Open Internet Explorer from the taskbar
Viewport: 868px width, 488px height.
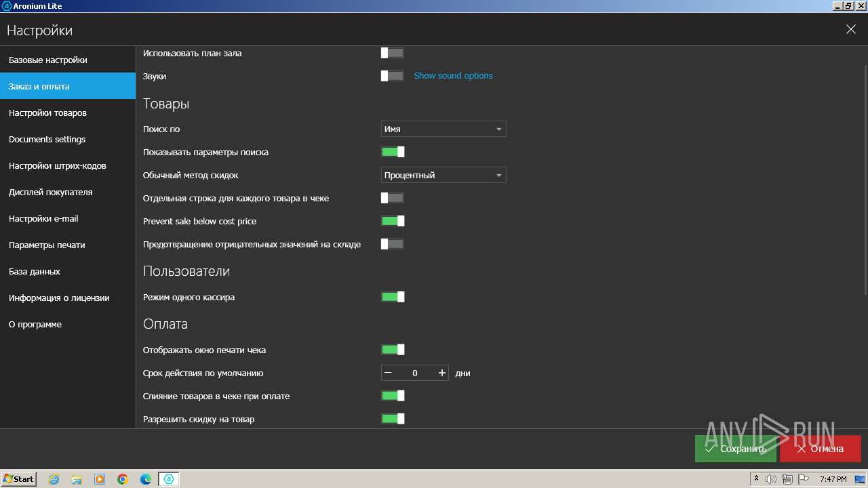[x=54, y=479]
